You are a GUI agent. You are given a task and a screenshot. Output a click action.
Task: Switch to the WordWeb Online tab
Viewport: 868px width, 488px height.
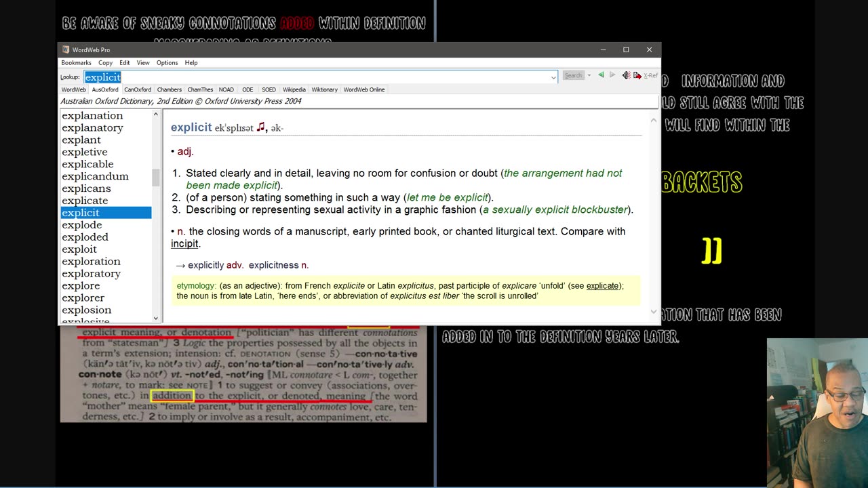point(364,89)
